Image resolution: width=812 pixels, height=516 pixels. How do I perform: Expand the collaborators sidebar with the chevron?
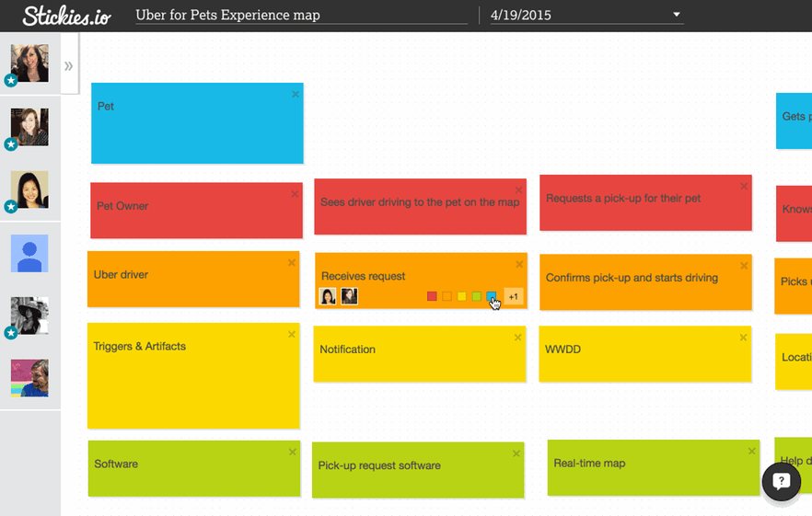(68, 66)
